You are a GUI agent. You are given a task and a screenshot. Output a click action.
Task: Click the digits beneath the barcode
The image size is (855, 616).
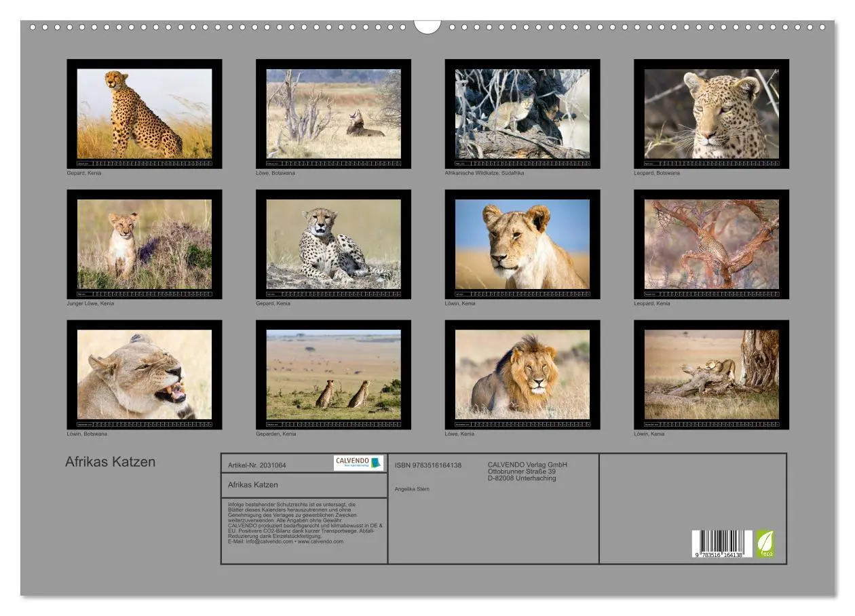719,555
